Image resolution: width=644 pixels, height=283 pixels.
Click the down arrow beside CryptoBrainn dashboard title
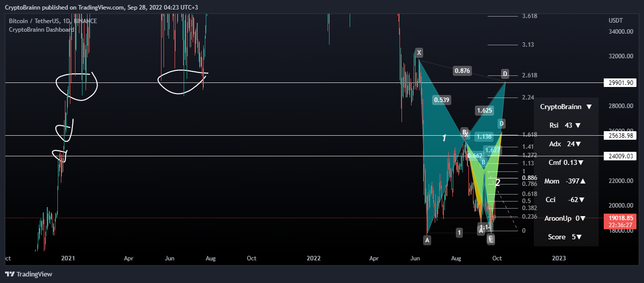point(589,107)
